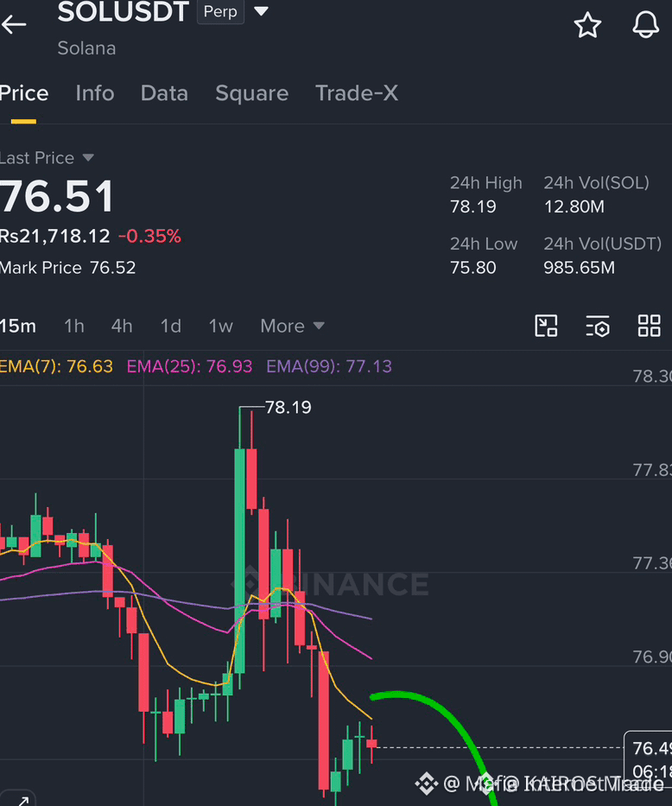Open the Last Price dropdown
Viewport: 672px width, 806px height.
[47, 158]
